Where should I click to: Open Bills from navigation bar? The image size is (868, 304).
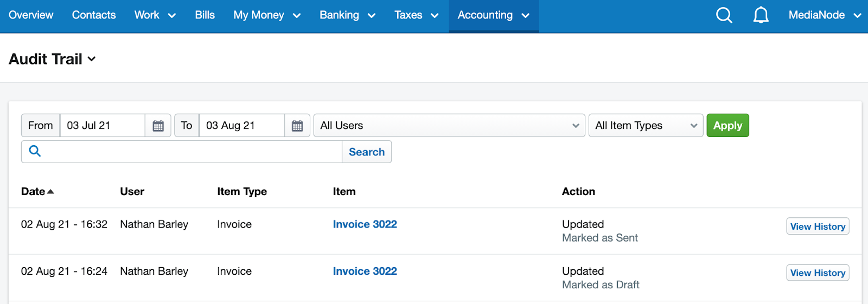click(205, 15)
